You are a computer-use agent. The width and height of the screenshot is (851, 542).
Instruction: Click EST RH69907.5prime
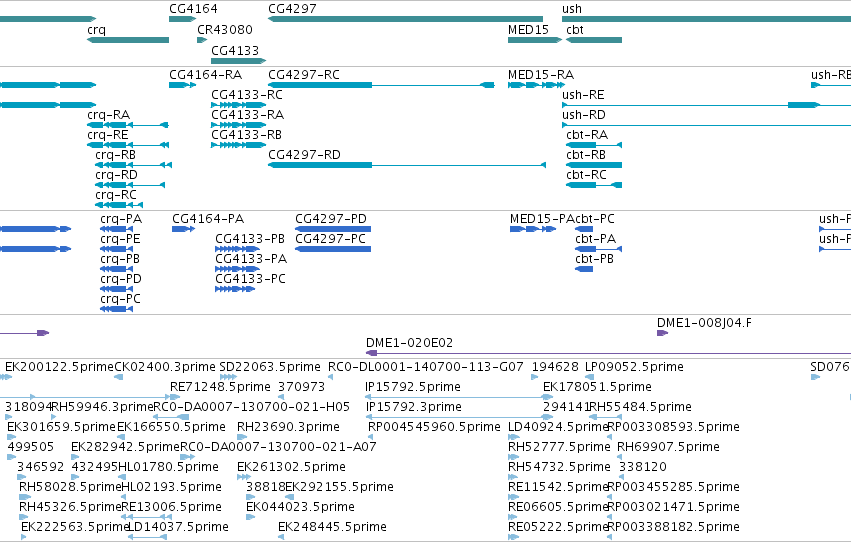point(668,448)
